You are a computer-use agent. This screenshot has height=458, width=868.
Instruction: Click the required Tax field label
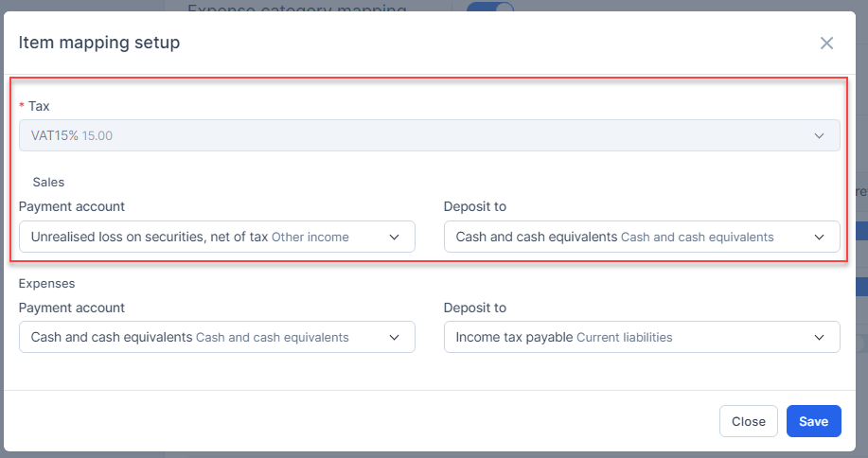click(39, 106)
